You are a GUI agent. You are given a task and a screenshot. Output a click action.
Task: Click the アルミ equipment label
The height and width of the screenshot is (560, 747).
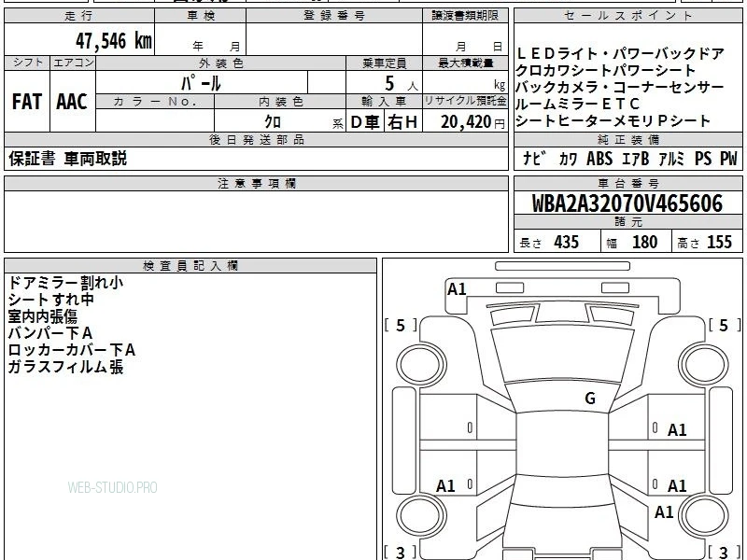pos(671,159)
